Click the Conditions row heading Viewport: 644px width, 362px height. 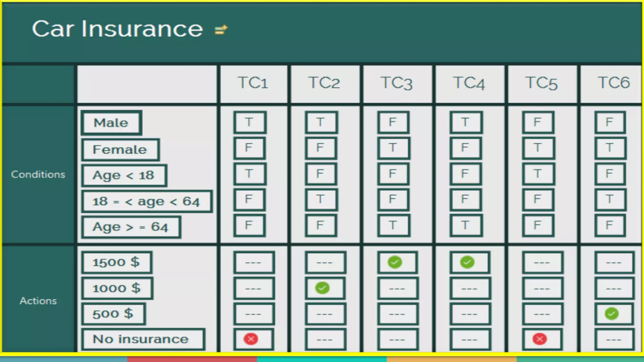[38, 174]
